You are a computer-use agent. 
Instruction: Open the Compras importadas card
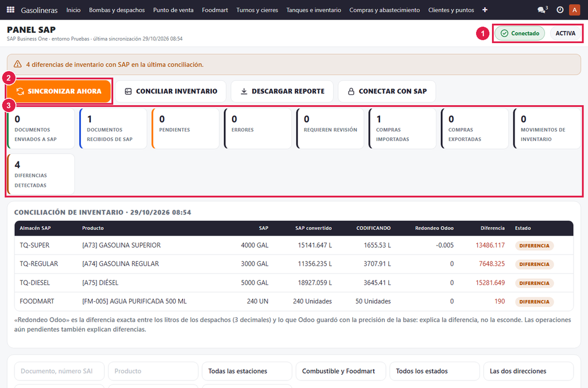(403, 129)
